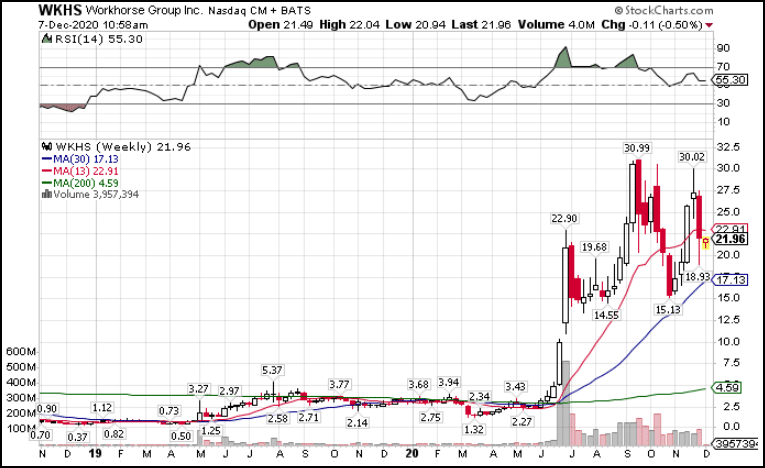Click the 0.73 price label

click(169, 411)
